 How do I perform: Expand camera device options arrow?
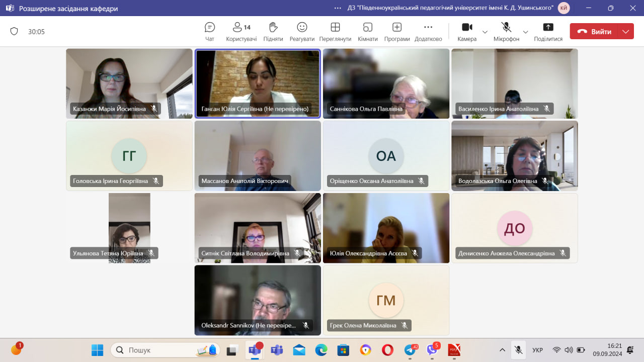pos(485,32)
